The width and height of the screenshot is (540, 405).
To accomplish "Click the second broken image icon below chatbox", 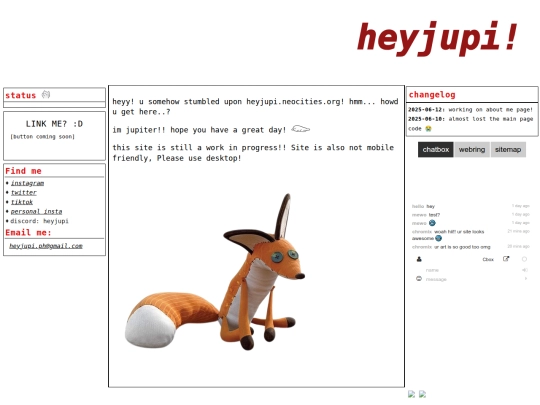I will point(423,394).
